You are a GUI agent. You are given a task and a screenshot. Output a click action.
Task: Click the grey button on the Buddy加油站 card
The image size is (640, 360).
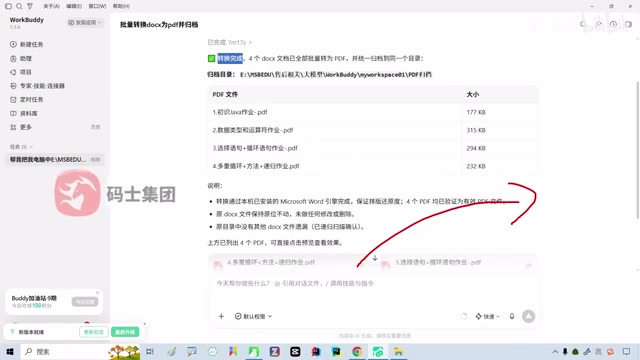point(85,302)
